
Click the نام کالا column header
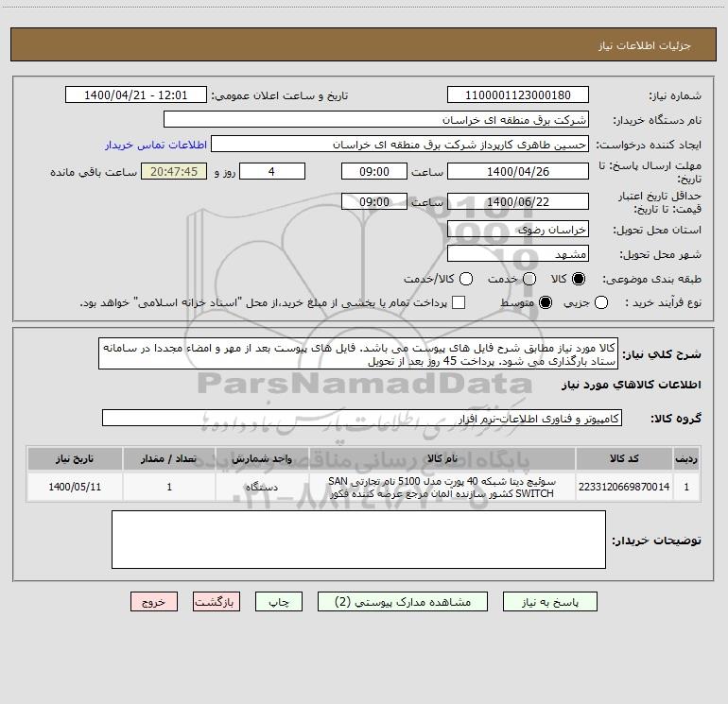coord(442,458)
